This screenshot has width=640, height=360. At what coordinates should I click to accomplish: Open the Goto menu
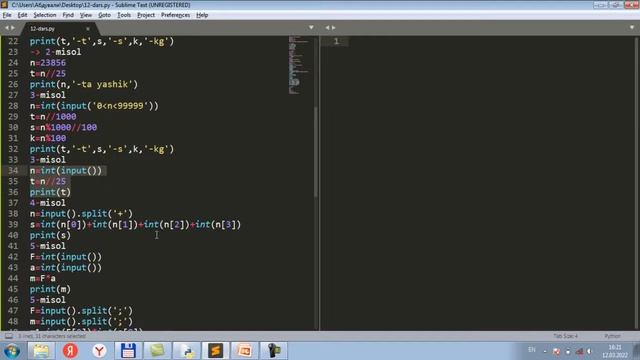click(x=104, y=15)
